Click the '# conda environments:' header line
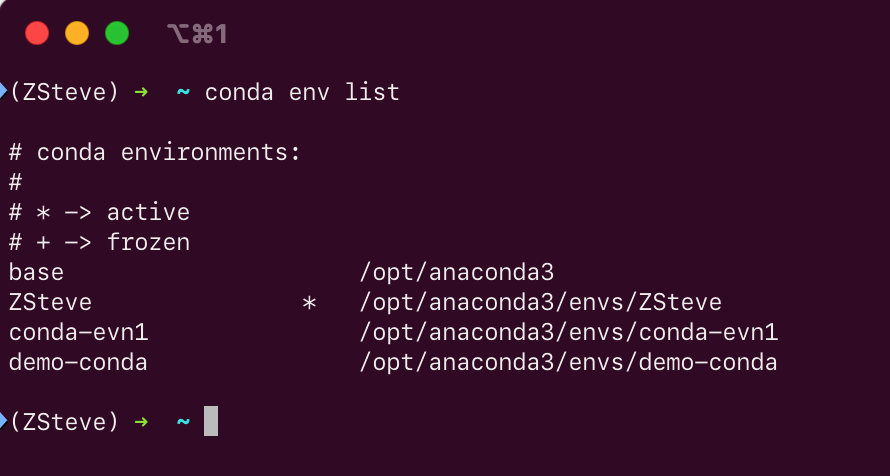The image size is (890, 476). 154,153
